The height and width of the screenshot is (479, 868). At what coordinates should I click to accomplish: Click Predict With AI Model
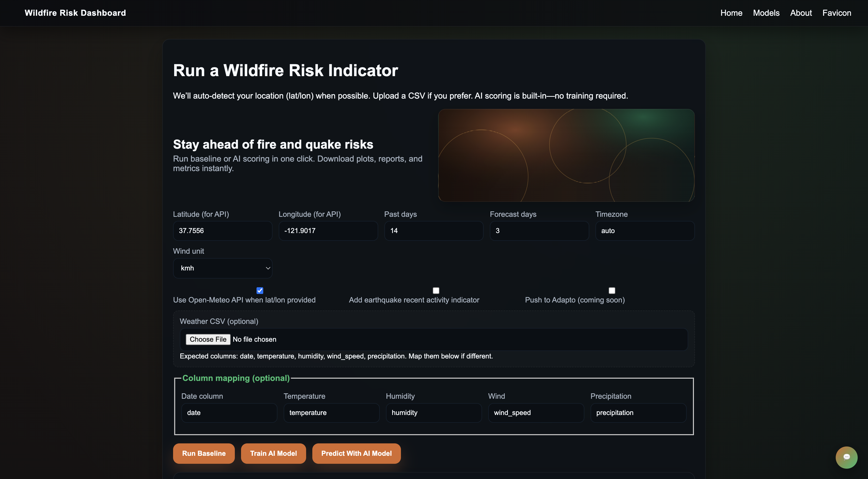(x=356, y=453)
